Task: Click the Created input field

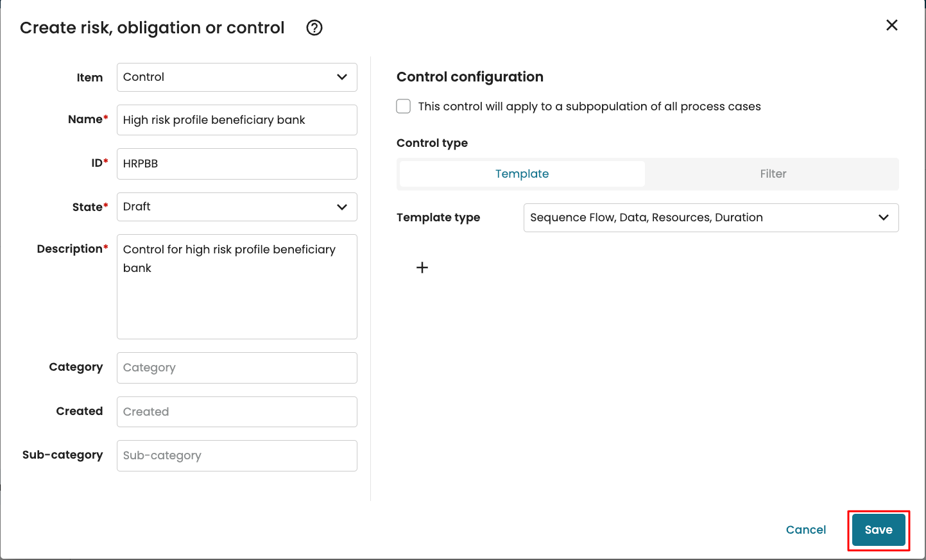Action: (x=236, y=412)
